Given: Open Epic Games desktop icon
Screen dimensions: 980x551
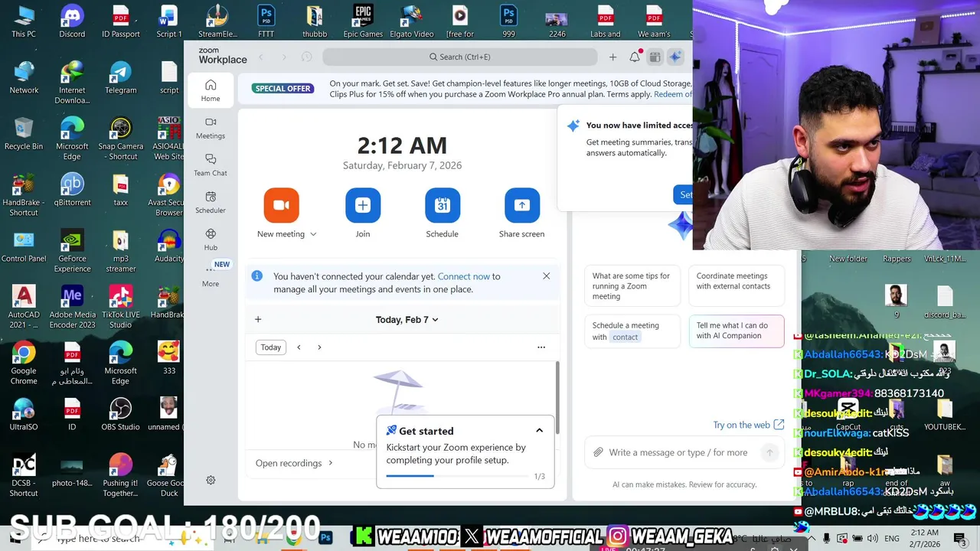Looking at the screenshot, I should pyautogui.click(x=363, y=21).
